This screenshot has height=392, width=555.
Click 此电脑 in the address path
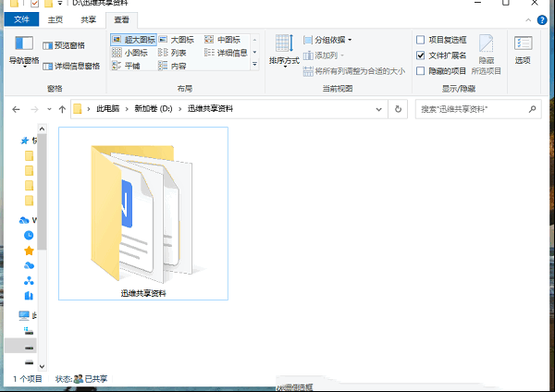click(x=108, y=108)
